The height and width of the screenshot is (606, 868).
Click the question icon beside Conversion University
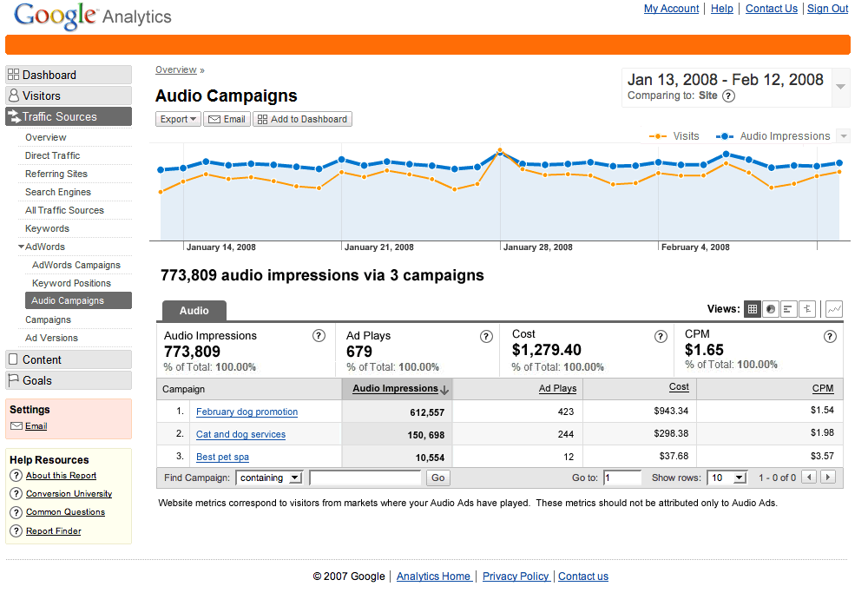click(x=16, y=493)
